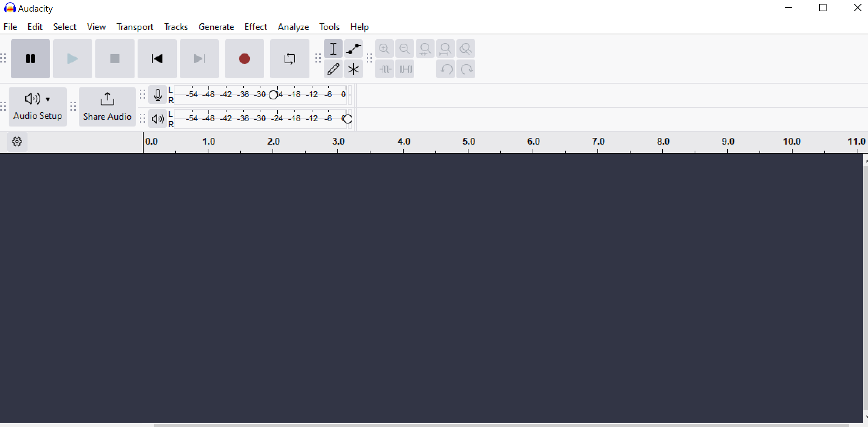Click the Record meter microphone icon
Image resolution: width=868 pixels, height=427 pixels.
coord(158,95)
